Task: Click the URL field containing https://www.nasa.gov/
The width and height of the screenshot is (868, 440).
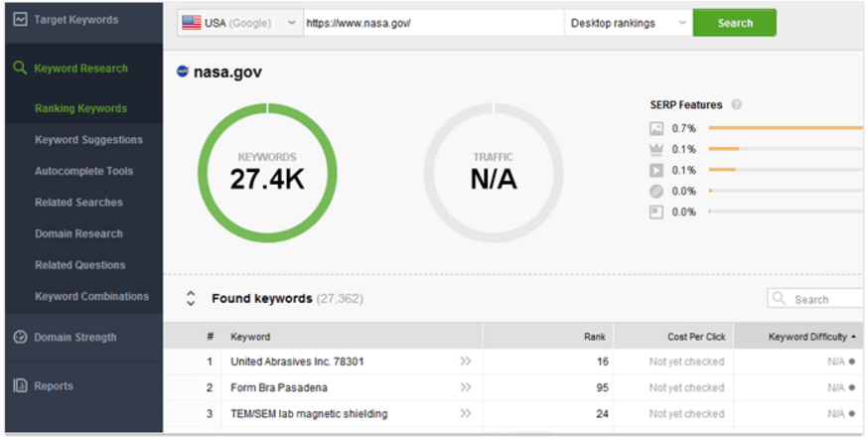Action: point(432,23)
